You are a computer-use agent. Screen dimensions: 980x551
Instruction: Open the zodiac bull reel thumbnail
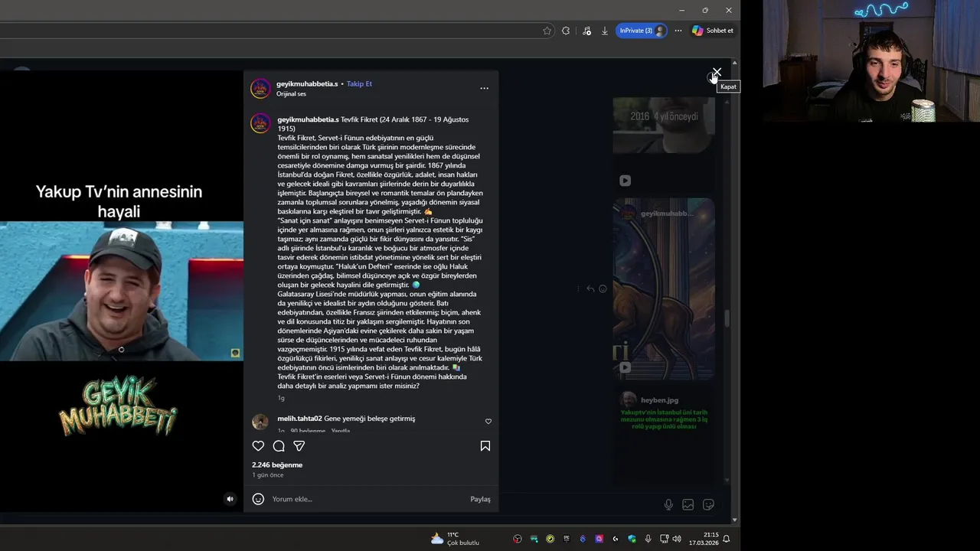pyautogui.click(x=664, y=289)
